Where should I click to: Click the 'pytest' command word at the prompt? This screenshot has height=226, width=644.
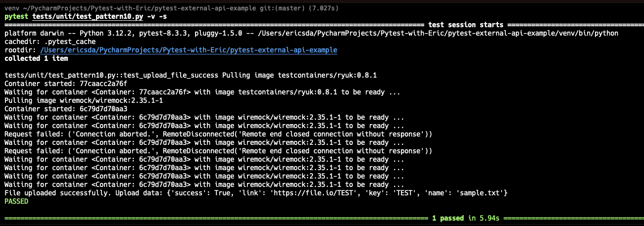(x=16, y=16)
